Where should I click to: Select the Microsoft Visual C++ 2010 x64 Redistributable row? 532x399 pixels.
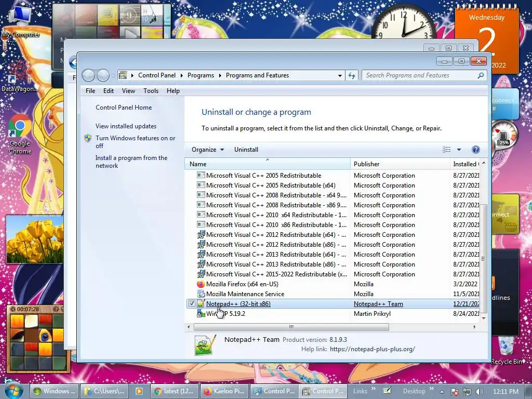332,215
